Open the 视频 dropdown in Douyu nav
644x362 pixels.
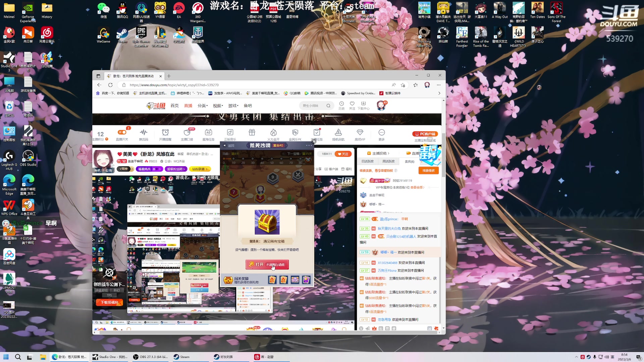pos(218,106)
